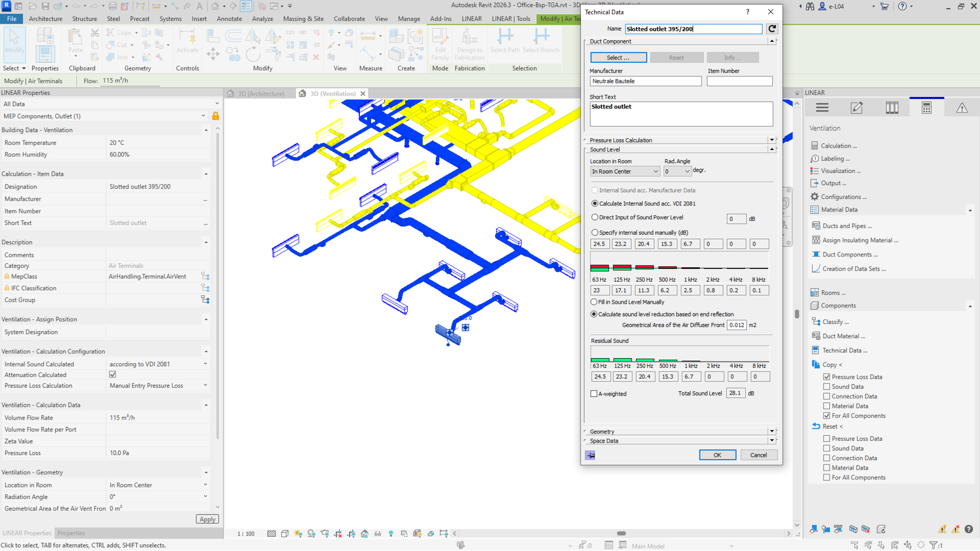Open the Systems ribbon tab
The width and height of the screenshot is (980, 551).
(170, 19)
